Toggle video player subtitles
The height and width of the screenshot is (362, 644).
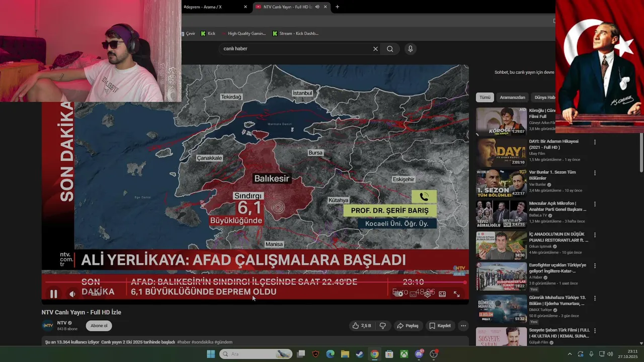pyautogui.click(x=413, y=294)
